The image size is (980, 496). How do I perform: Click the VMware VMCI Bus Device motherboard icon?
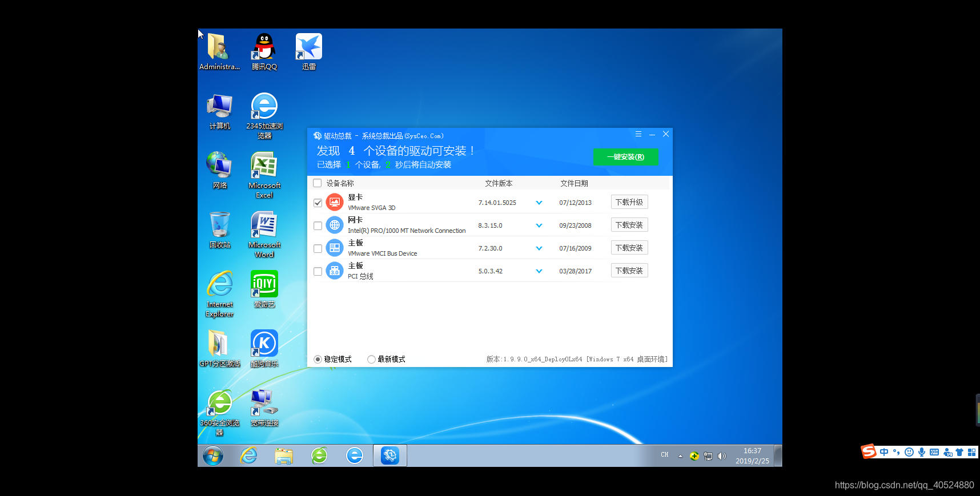point(335,248)
